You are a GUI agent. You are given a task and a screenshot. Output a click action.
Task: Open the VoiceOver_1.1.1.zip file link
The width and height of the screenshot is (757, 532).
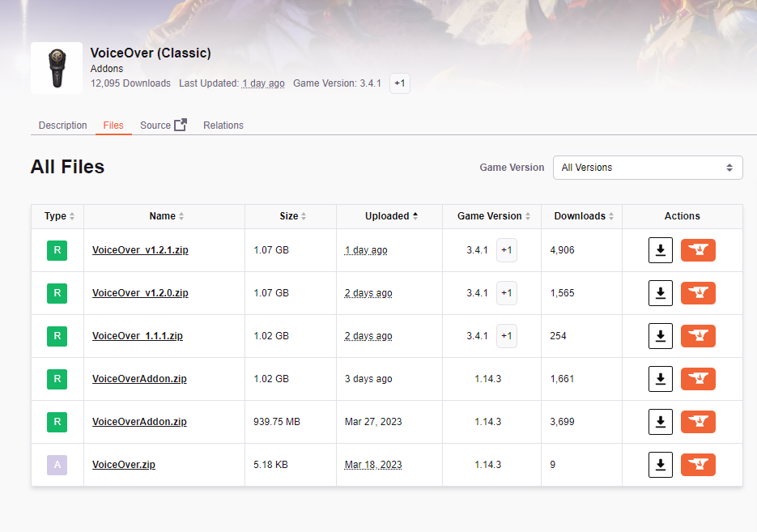click(x=138, y=336)
